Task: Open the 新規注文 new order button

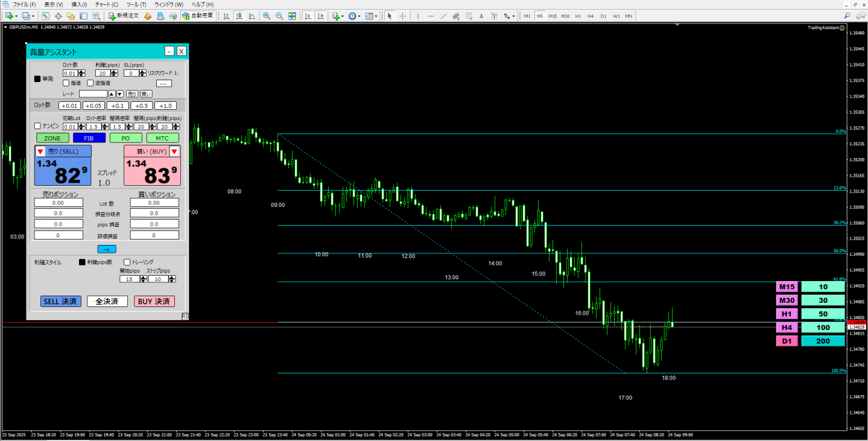Action: coord(124,16)
